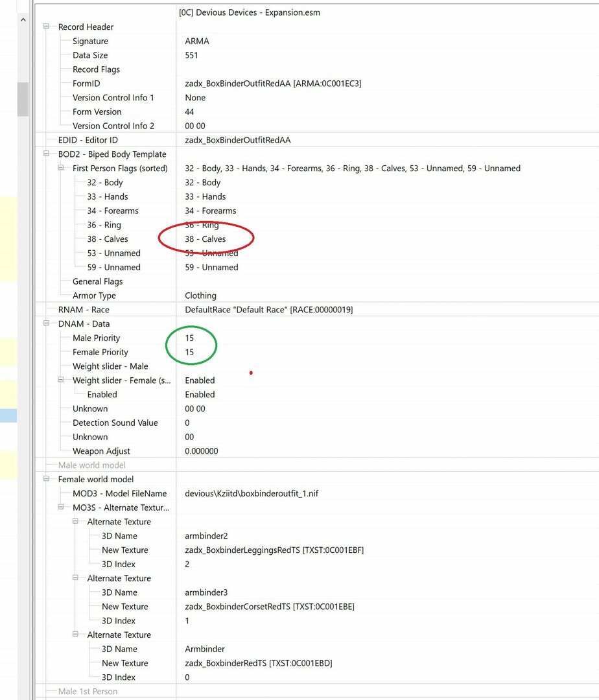
Task: Collapse the DNAM - Data node
Action: [x=46, y=323]
